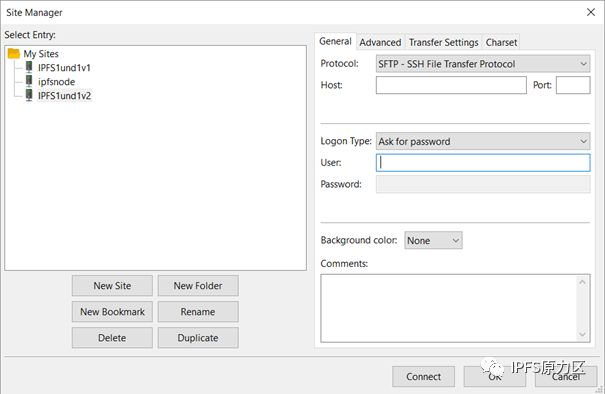Click the New Folder button
Screen dimensions: 605x394
point(198,286)
